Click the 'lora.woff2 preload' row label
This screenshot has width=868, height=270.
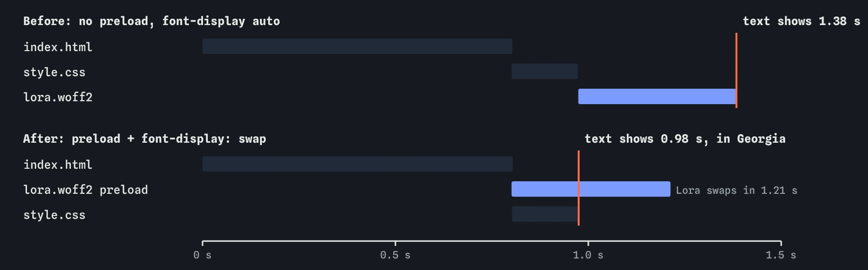pos(86,189)
